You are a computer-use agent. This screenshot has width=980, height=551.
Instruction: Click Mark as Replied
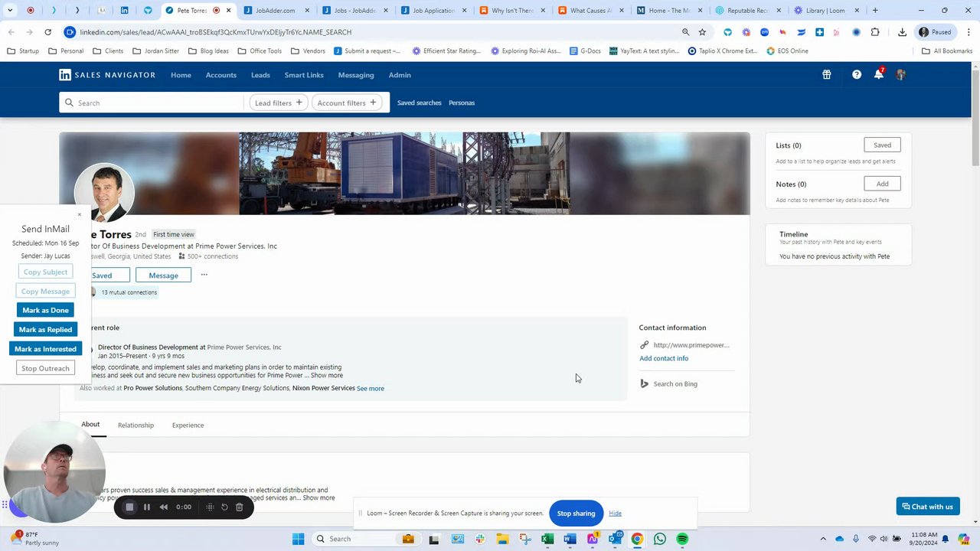45,329
